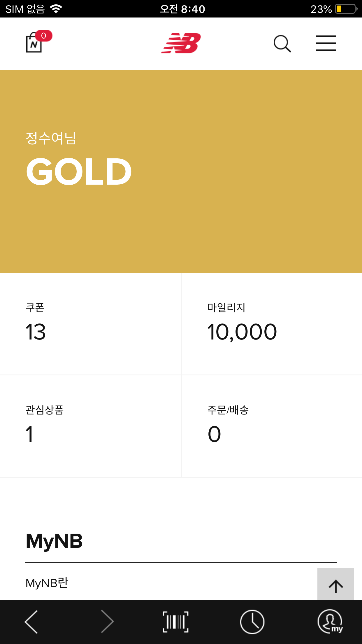Tap the cart count badge
The width and height of the screenshot is (362, 644).
[x=44, y=36]
